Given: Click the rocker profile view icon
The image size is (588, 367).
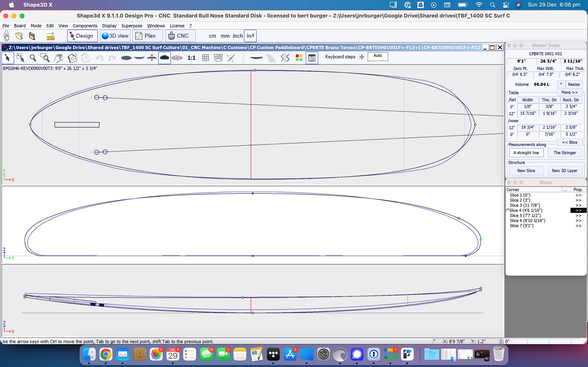Looking at the screenshot, I should [x=139, y=58].
